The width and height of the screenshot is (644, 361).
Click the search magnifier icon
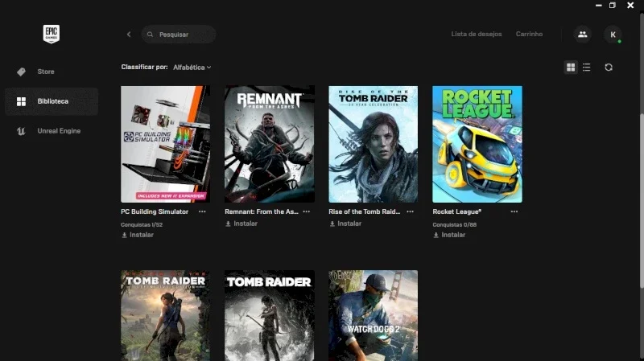click(151, 35)
